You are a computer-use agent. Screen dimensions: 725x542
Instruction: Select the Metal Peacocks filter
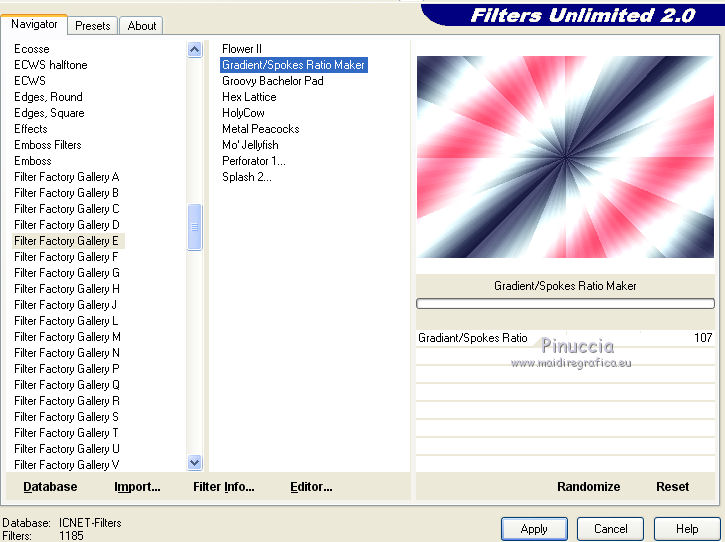tap(261, 129)
